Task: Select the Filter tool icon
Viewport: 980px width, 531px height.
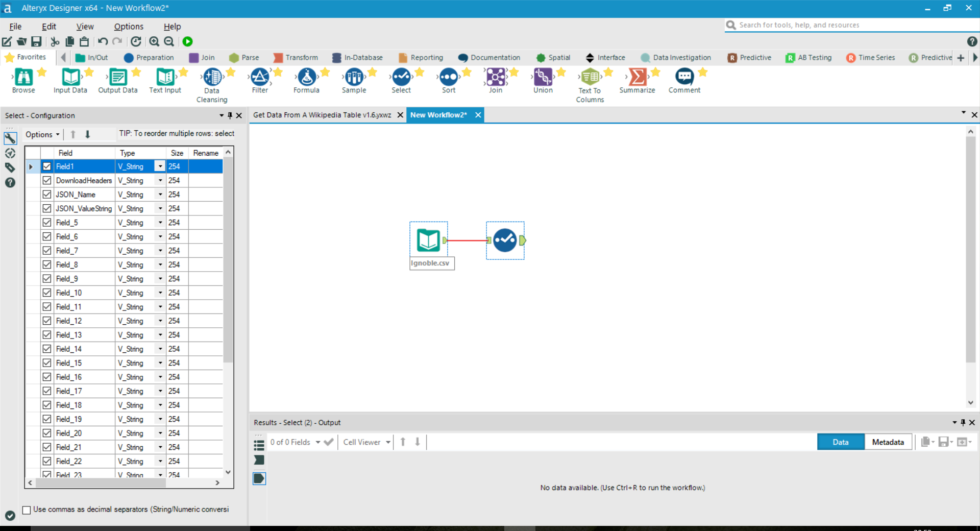Action: tap(260, 77)
